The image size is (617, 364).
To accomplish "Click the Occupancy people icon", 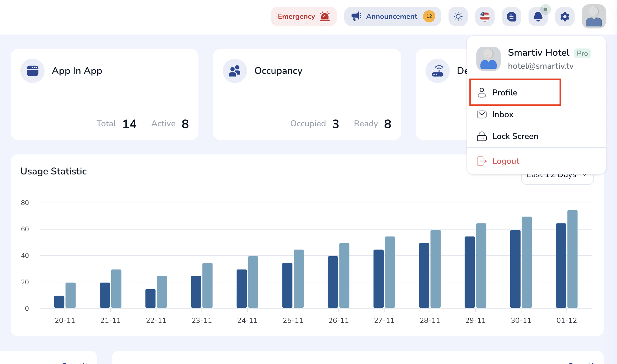I will pos(235,71).
